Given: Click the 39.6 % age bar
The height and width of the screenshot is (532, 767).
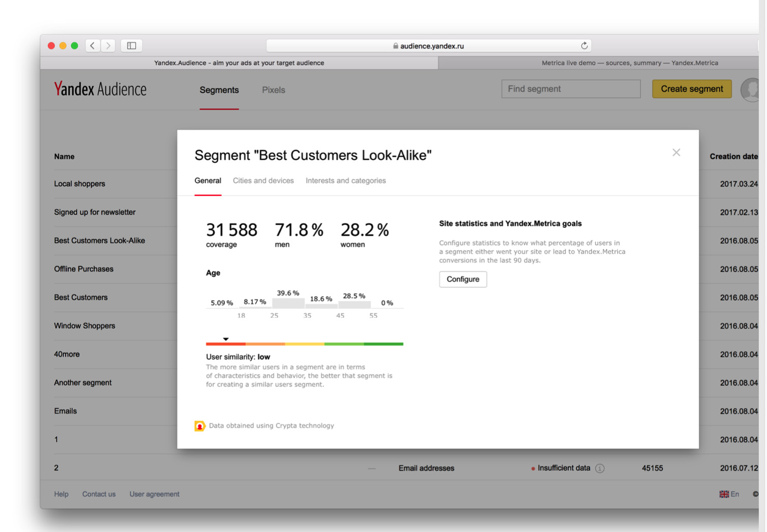Looking at the screenshot, I should 288,303.
